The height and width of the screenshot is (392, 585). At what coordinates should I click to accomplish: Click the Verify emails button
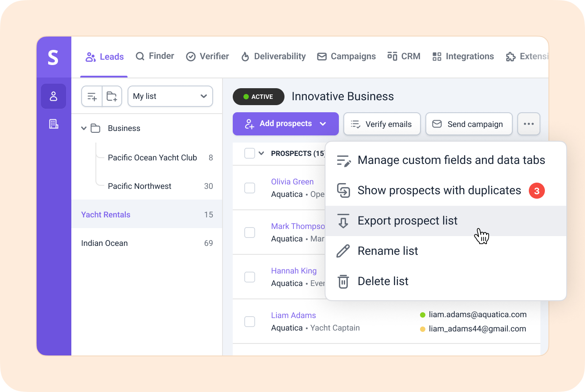tap(382, 124)
